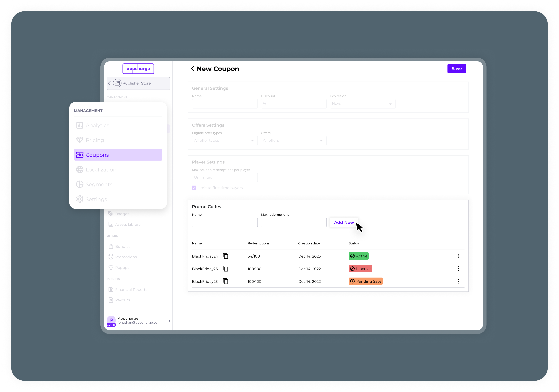Open the three-dot menu for the Inactive row
Viewport: 559px width, 392px height.
point(458,269)
